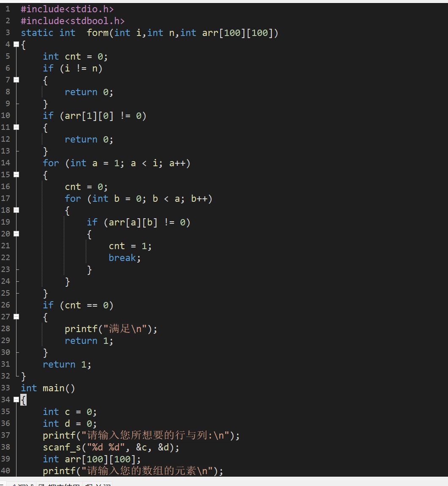Viewport: 448px width, 486px height.
Task: Click the 'int d = 0;' declaration
Action: [x=70, y=424]
